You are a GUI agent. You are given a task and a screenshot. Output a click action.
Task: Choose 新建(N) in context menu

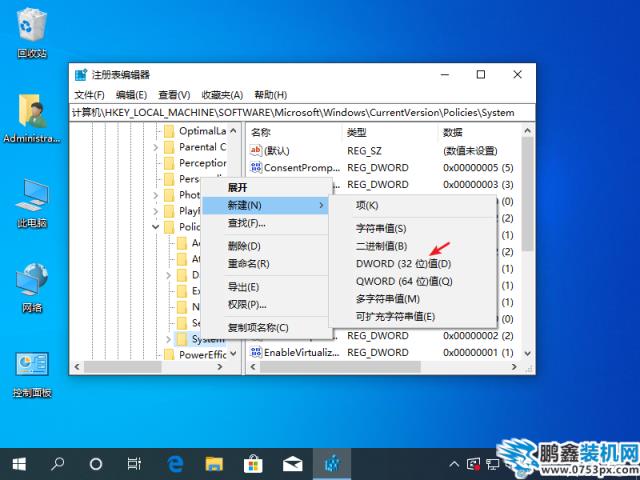[267, 205]
